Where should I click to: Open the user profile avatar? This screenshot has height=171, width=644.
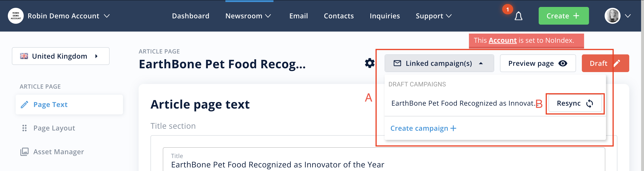(x=612, y=16)
